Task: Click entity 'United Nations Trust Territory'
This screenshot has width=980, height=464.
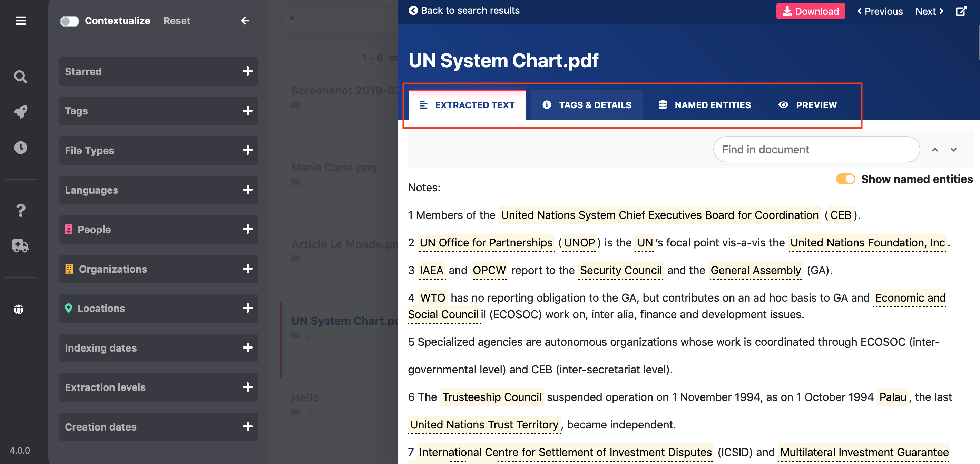Action: [x=484, y=424]
